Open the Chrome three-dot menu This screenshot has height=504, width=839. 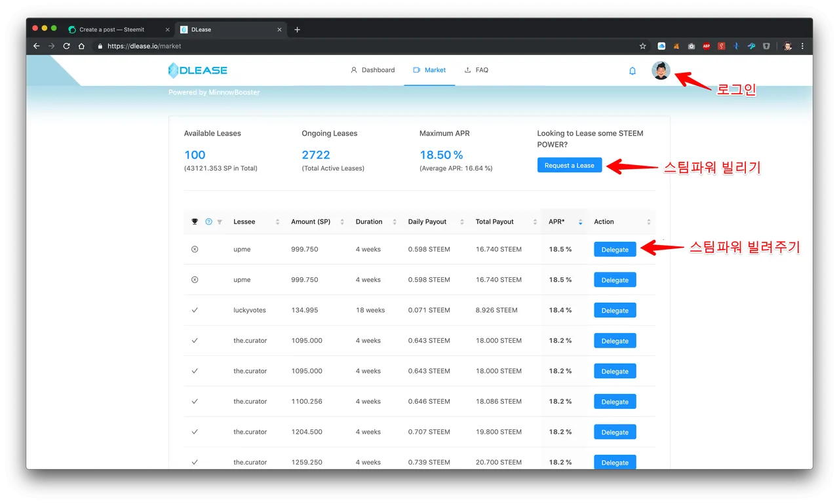803,47
